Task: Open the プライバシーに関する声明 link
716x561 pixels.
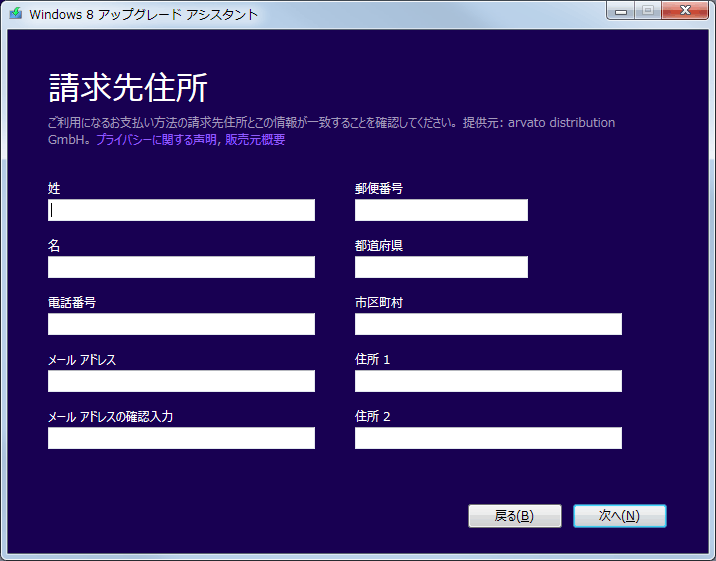Action: click(156, 140)
